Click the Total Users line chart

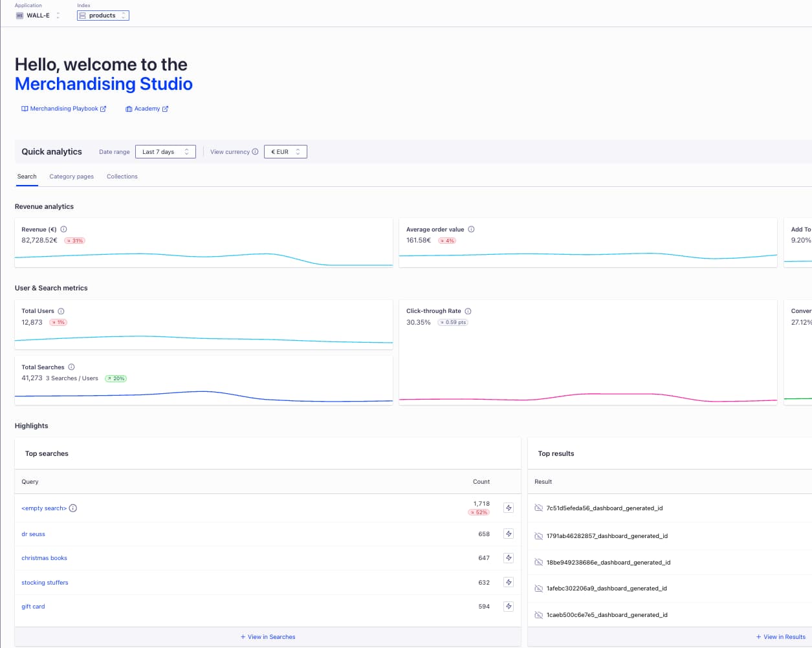pyautogui.click(x=203, y=338)
